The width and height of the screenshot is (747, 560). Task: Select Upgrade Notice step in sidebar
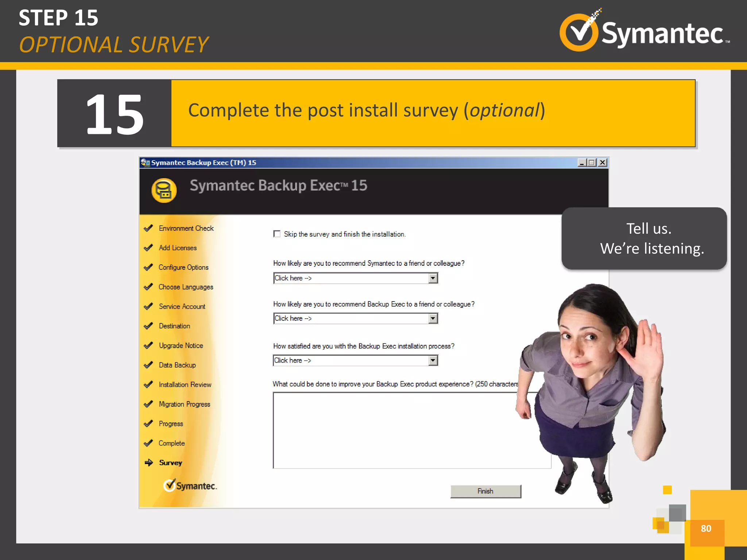(x=181, y=346)
